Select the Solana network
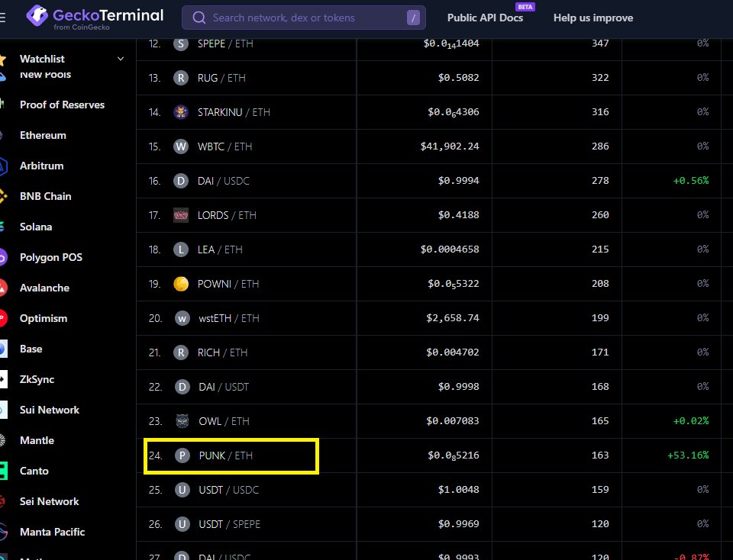The height and width of the screenshot is (560, 733). pos(36,227)
